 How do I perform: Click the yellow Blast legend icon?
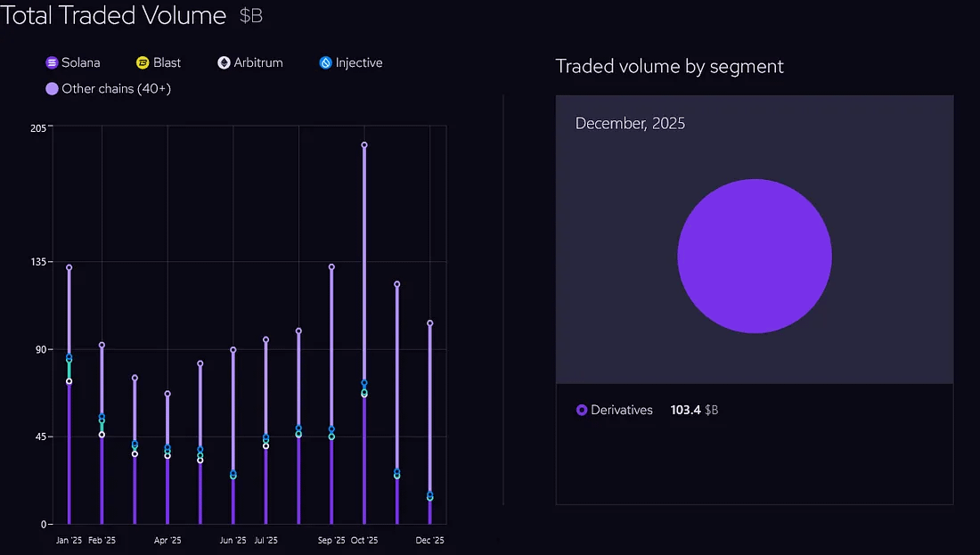[x=143, y=63]
